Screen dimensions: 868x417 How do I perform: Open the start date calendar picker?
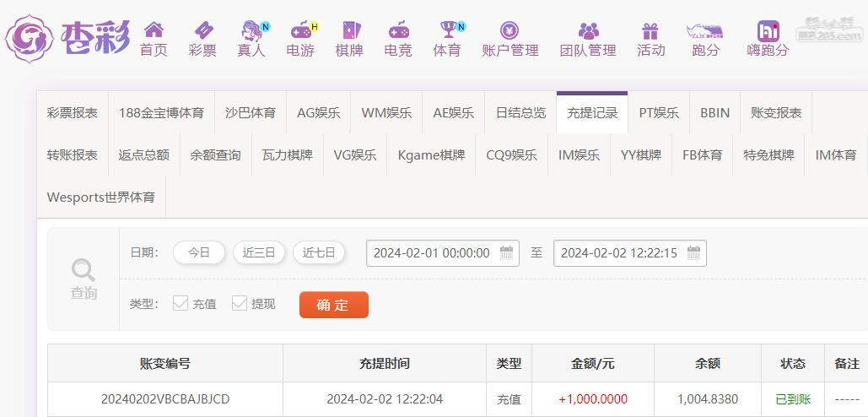[506, 253]
